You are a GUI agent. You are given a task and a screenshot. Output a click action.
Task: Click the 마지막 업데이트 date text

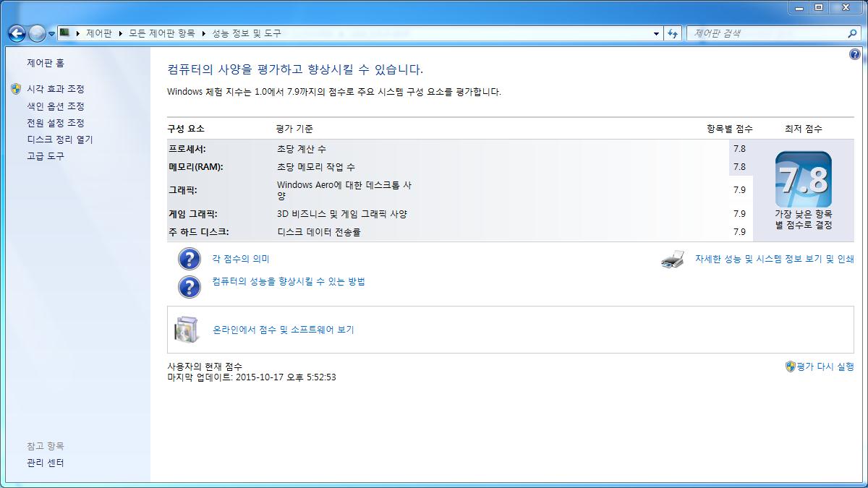[252, 377]
